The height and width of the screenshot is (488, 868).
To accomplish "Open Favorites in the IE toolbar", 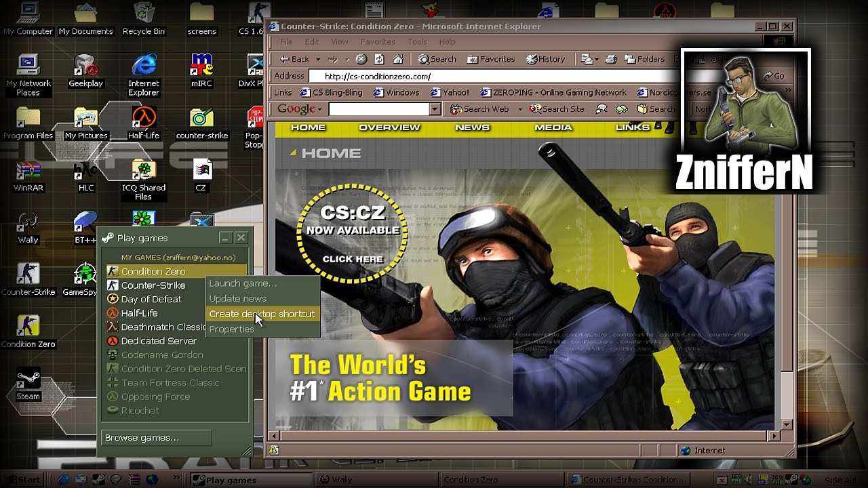I will [491, 59].
